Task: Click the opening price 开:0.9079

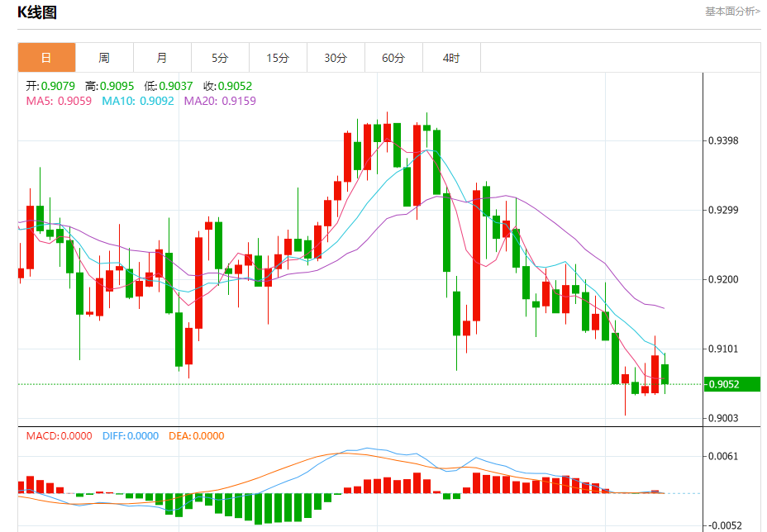Action: tap(50, 86)
